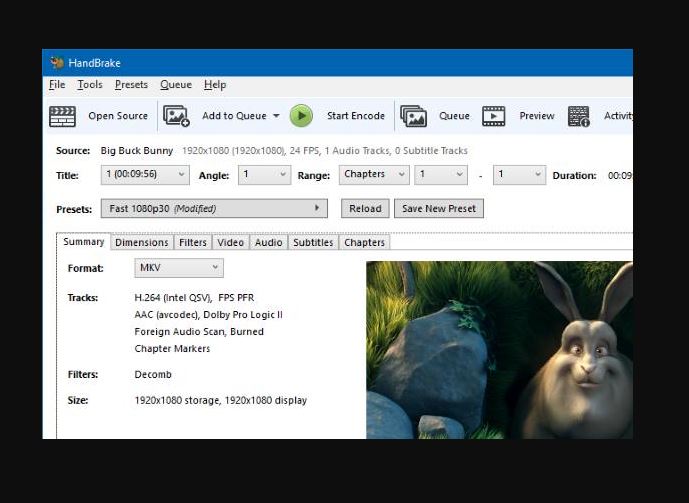
Task: Click the AAC (avcodec) Dolby Pro Logic II text
Action: click(208, 315)
